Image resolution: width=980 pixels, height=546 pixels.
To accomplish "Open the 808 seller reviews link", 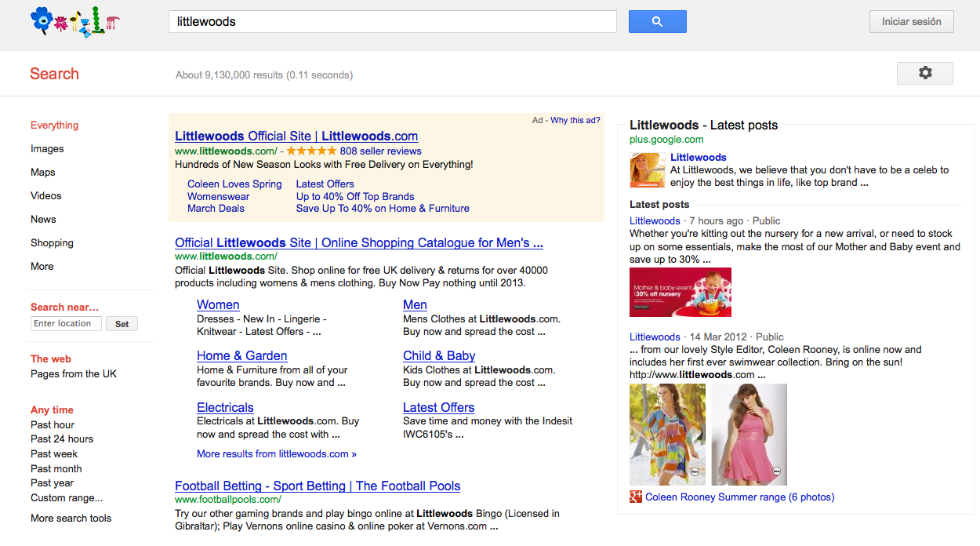I will coord(381,151).
